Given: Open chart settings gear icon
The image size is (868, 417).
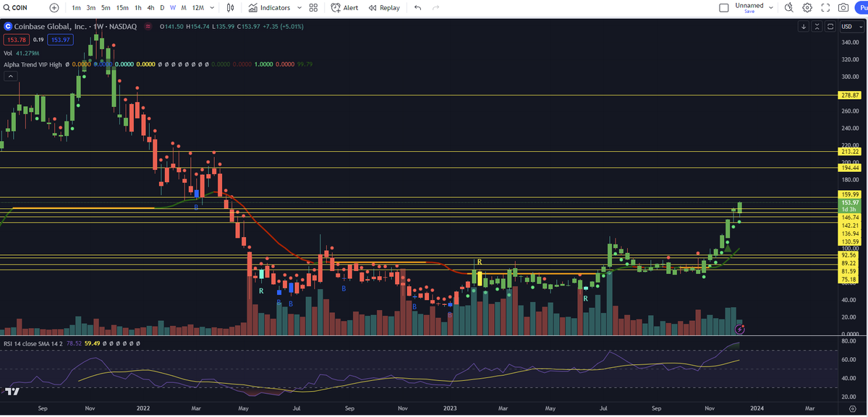Looking at the screenshot, I should (807, 7).
